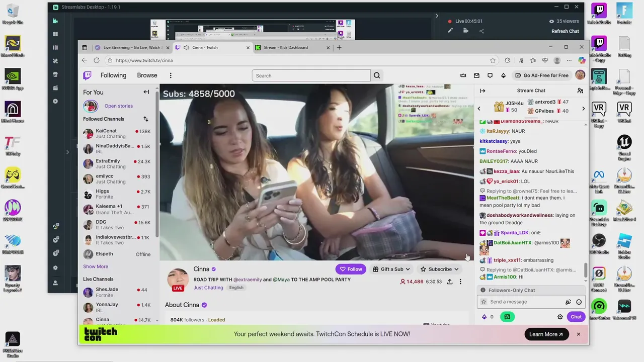Click the Learn More TwitchCon button
The width and height of the screenshot is (644, 362).
click(x=546, y=334)
